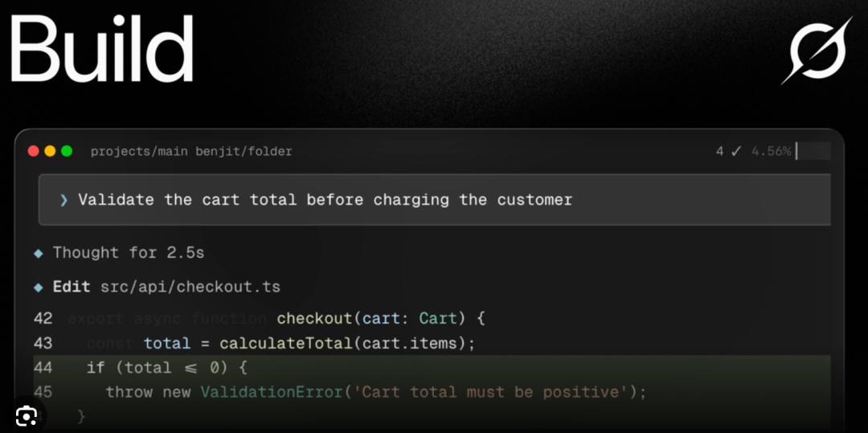
Task: Select the highlighted line 44 if statement
Action: click(x=432, y=367)
